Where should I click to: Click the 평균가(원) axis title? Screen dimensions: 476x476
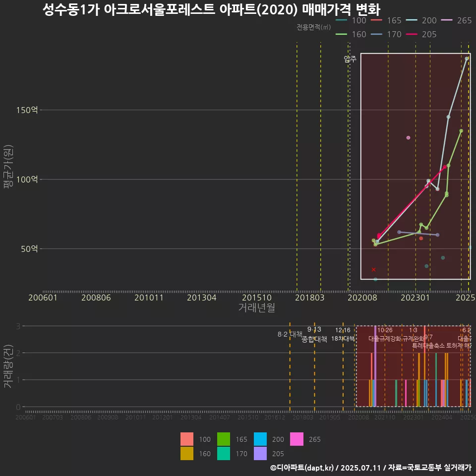[x=8, y=167]
